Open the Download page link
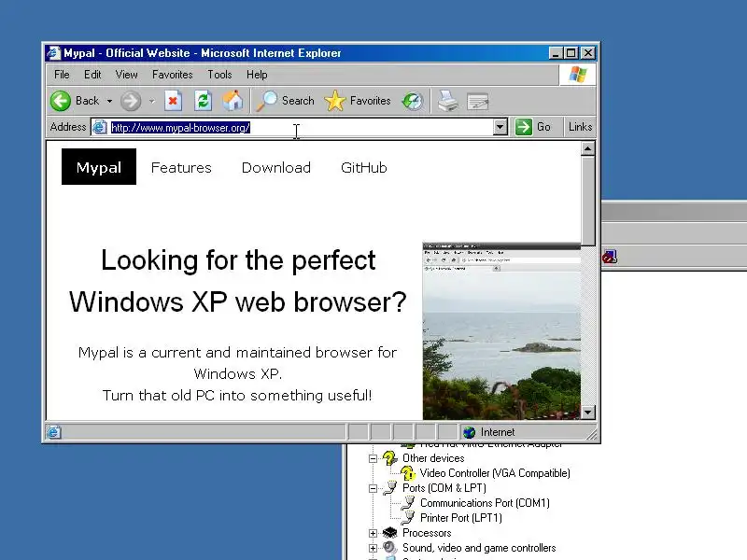747x560 pixels. point(275,168)
